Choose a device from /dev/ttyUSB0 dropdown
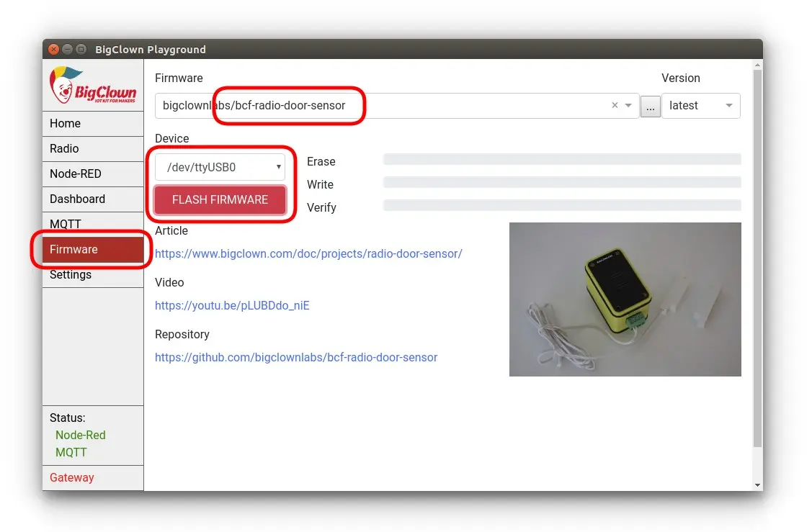The image size is (812, 532). [220, 167]
